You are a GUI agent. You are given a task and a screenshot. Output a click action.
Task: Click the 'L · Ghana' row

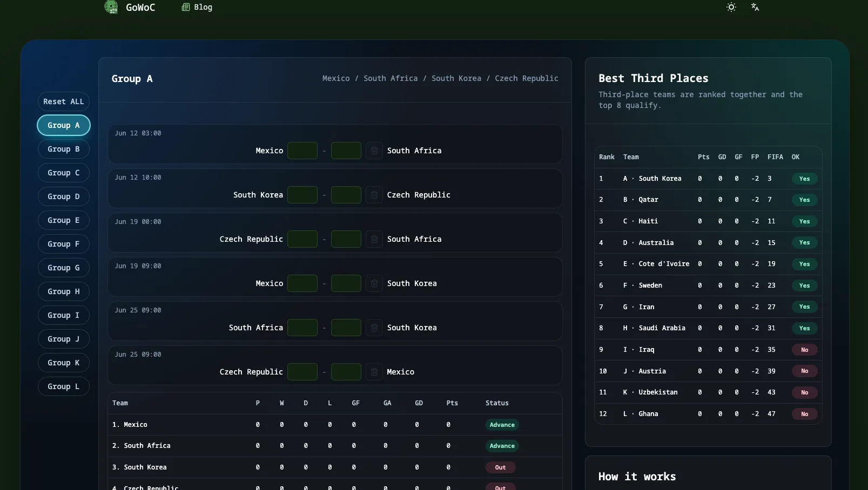point(708,414)
